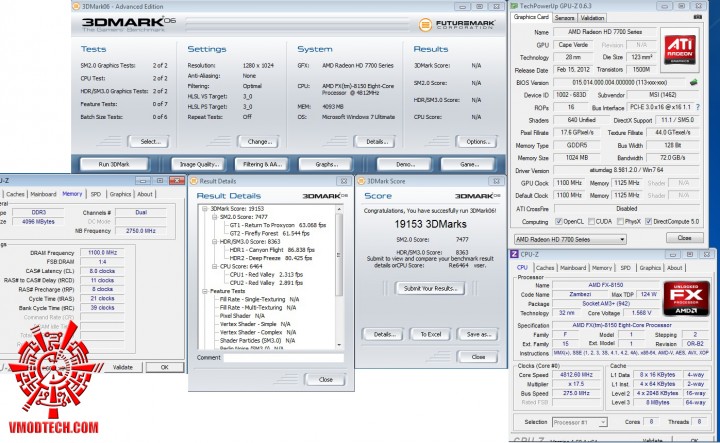This screenshot has width=720, height=443.
Task: Click the Futuremark orange logo icon
Action: point(425,24)
